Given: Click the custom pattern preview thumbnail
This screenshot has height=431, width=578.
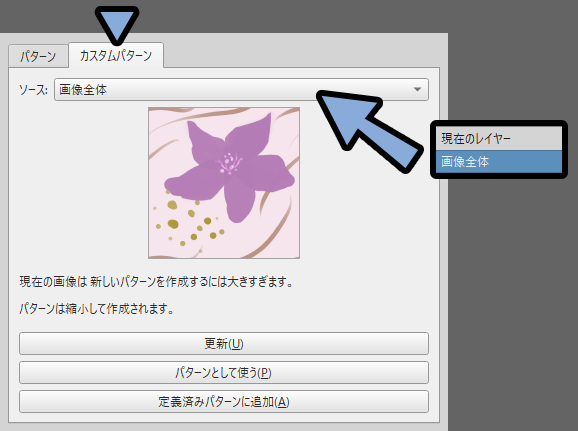Looking at the screenshot, I should tap(224, 183).
